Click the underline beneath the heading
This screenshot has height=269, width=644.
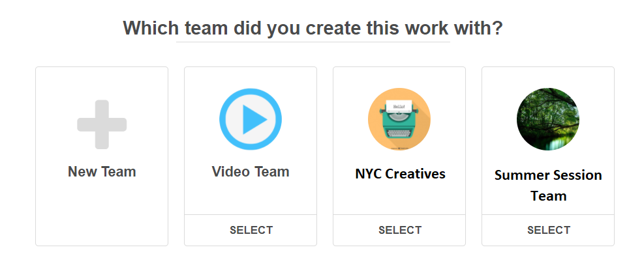click(x=313, y=42)
